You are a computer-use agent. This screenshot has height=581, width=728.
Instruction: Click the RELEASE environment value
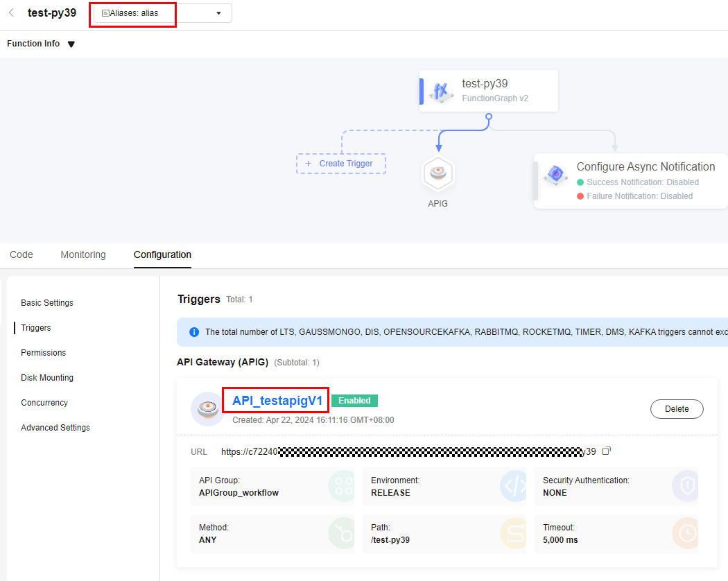point(390,493)
